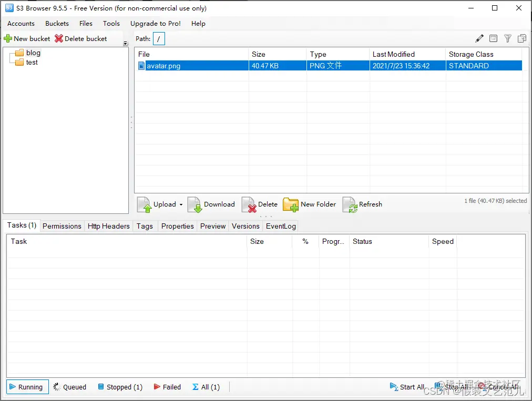
Task: Click the Start All button label
Action: [412, 387]
